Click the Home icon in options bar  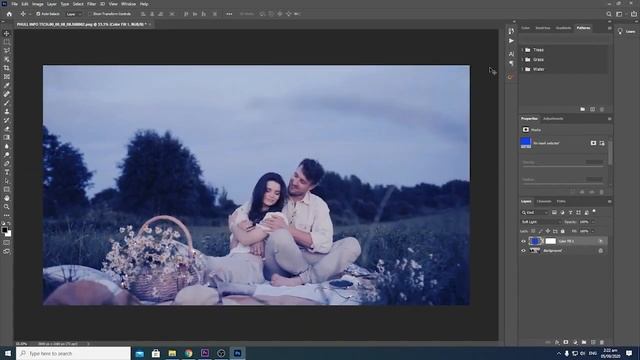click(x=9, y=14)
